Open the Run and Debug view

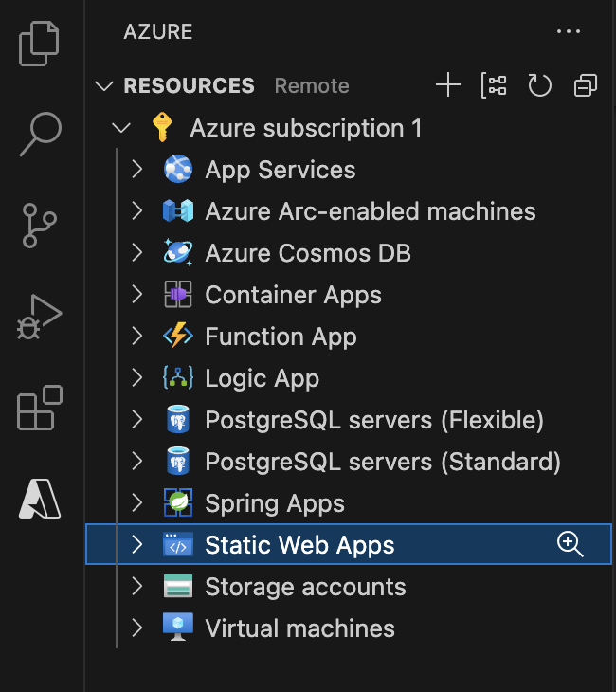coord(39,318)
